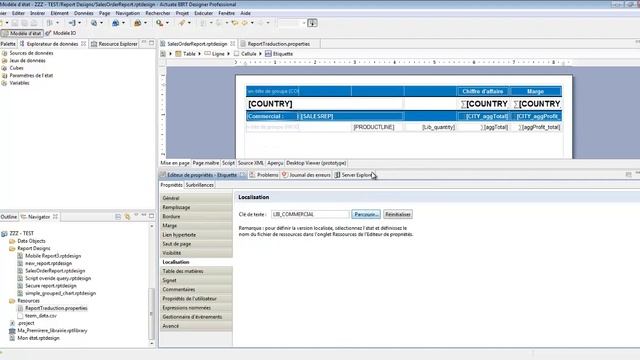
Task: Select the Visibilité property category
Action: pos(196,253)
